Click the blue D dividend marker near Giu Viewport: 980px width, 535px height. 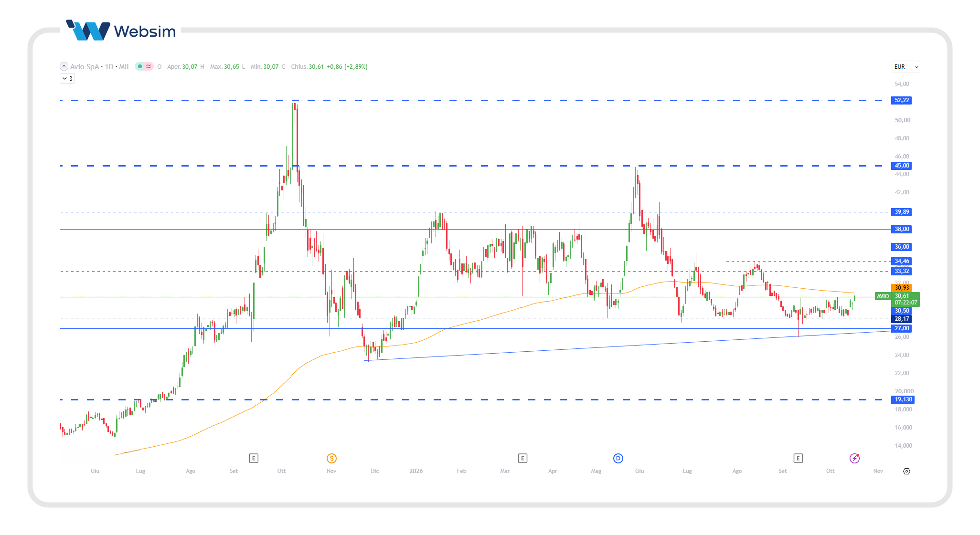(618, 458)
